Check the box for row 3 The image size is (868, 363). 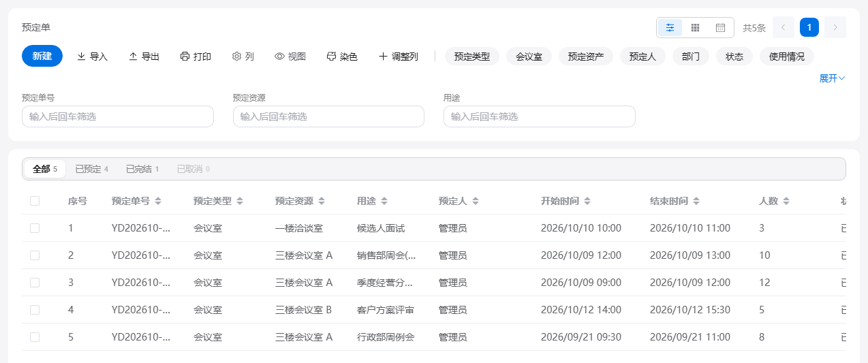(x=35, y=283)
